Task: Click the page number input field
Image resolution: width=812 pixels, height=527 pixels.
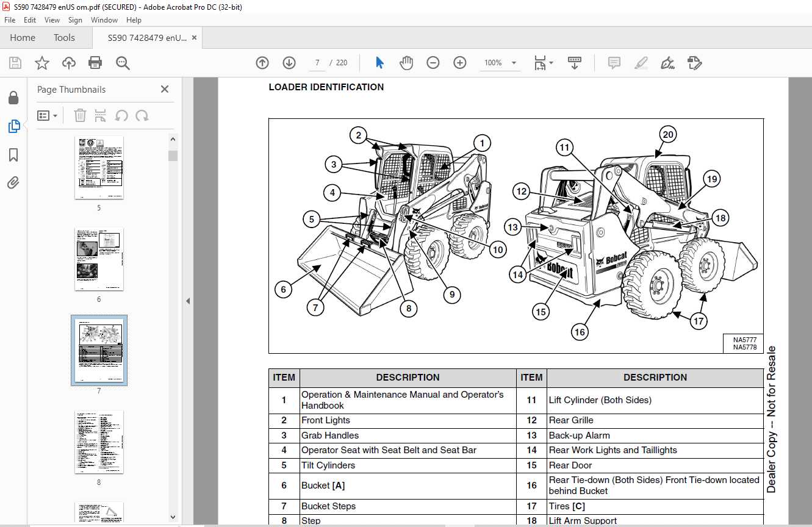Action: [317, 63]
